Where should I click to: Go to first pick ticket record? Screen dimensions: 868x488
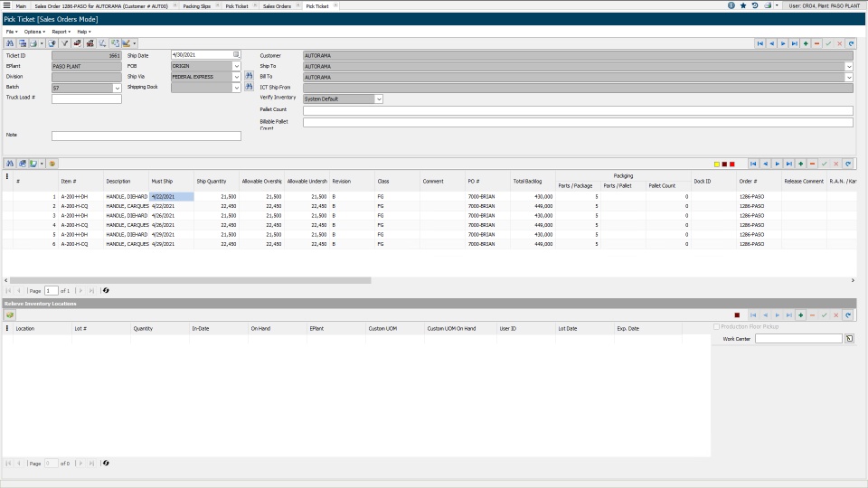(760, 43)
